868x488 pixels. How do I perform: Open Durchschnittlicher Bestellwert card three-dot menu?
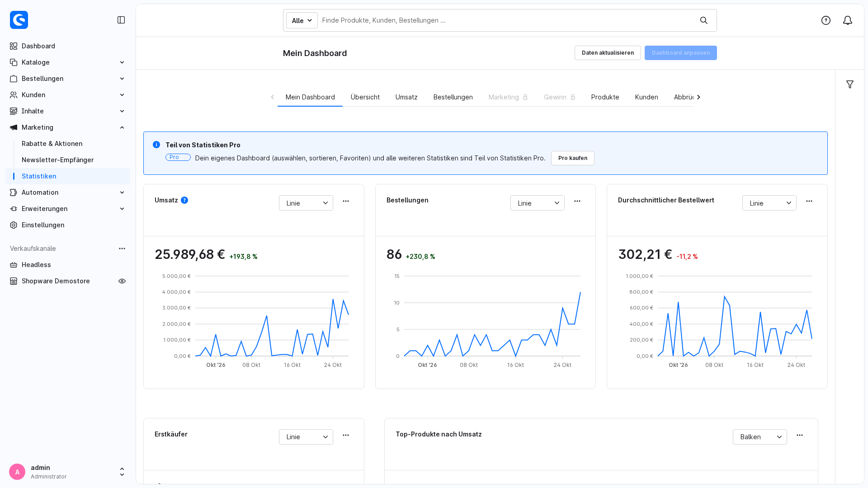(809, 201)
